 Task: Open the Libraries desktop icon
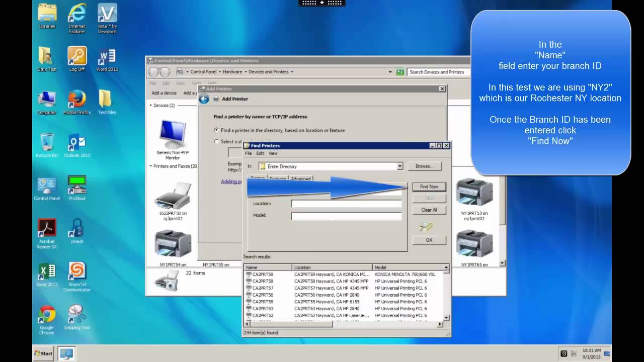pos(47,16)
